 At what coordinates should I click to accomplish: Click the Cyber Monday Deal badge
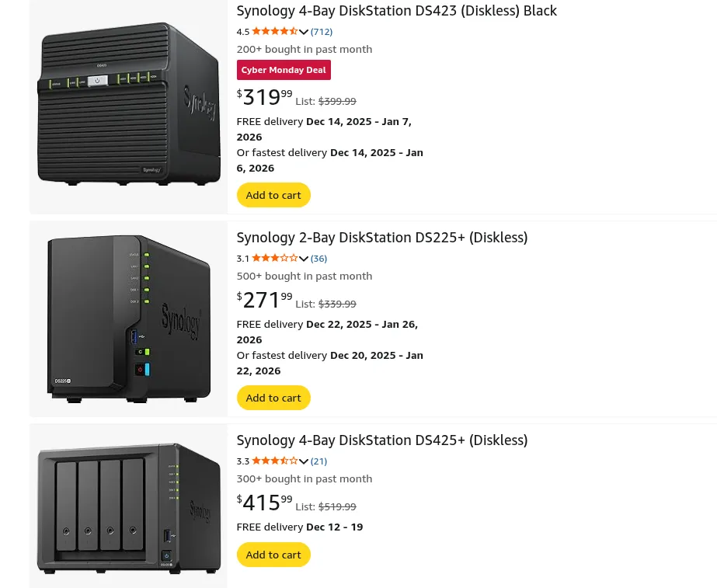(x=284, y=70)
